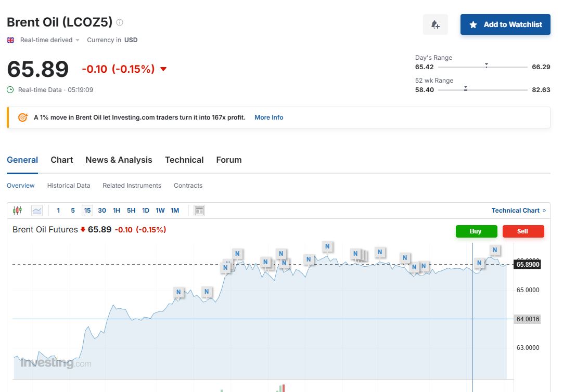This screenshot has height=392, width=563.
Task: Click the More Info link
Action: (x=268, y=117)
